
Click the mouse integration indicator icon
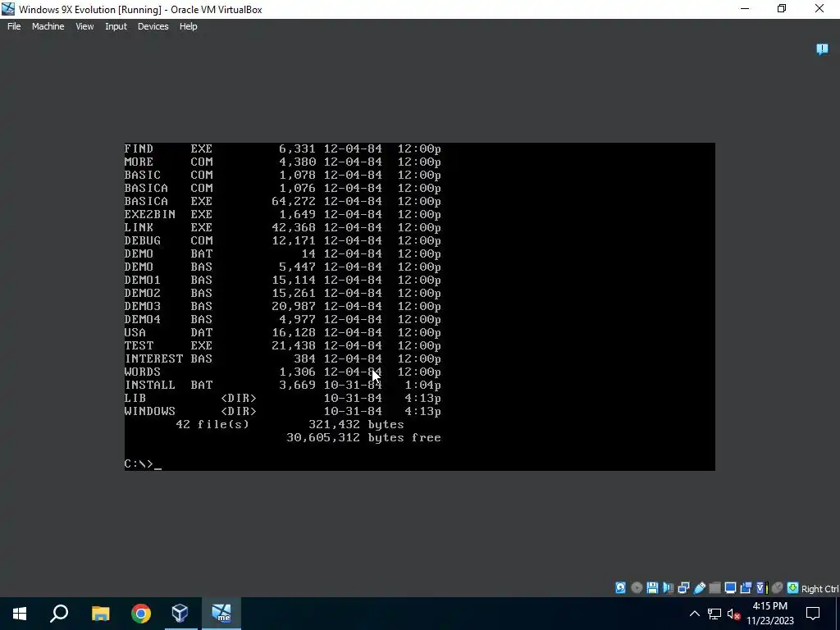coord(778,587)
